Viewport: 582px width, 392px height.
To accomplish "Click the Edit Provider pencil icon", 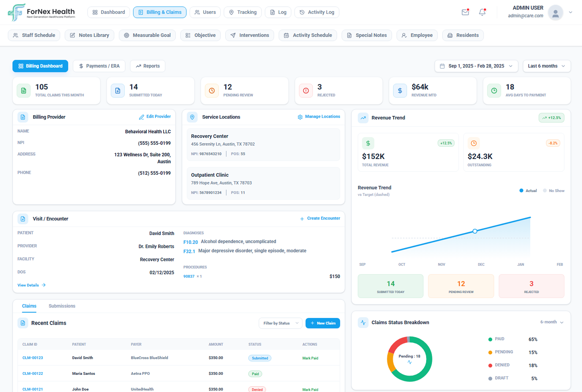I will [x=141, y=117].
